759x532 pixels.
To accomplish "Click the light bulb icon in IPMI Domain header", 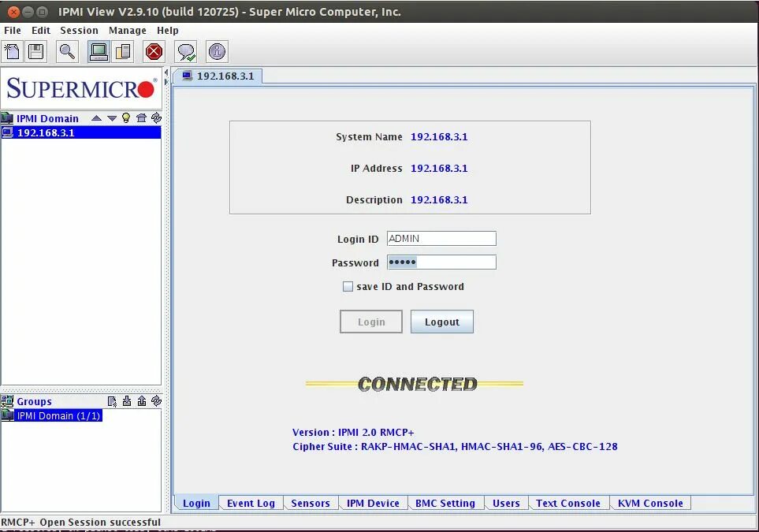I will coord(126,117).
